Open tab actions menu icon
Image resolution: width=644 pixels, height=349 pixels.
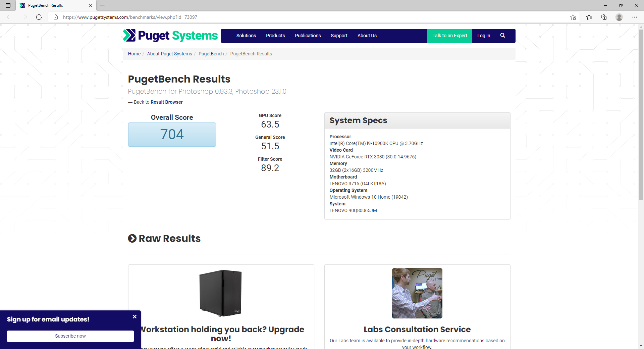pos(8,5)
